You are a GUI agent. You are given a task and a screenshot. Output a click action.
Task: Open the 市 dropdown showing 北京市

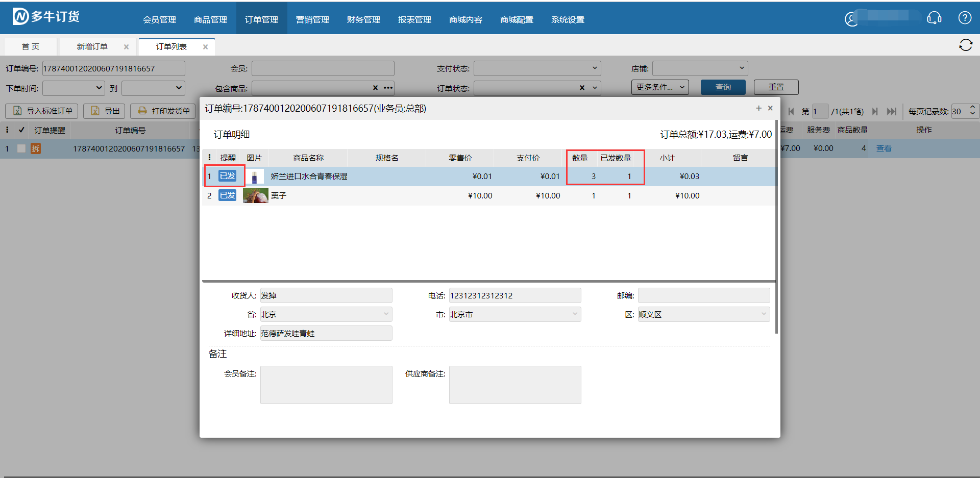tap(515, 314)
